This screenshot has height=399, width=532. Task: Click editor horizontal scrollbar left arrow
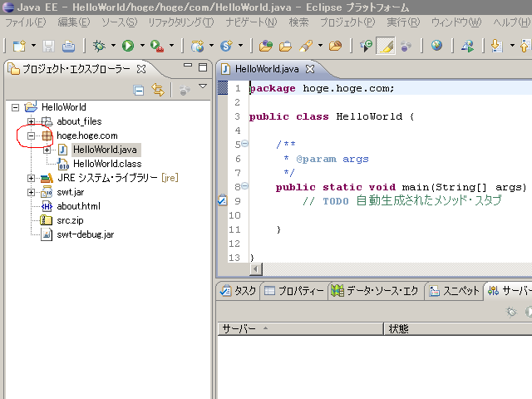(x=255, y=269)
